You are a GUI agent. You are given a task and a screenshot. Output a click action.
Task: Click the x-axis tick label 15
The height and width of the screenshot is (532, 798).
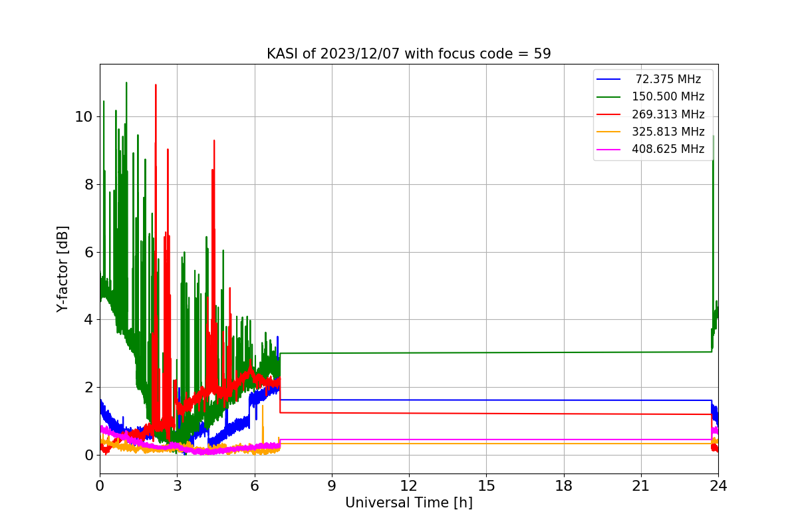coord(486,486)
